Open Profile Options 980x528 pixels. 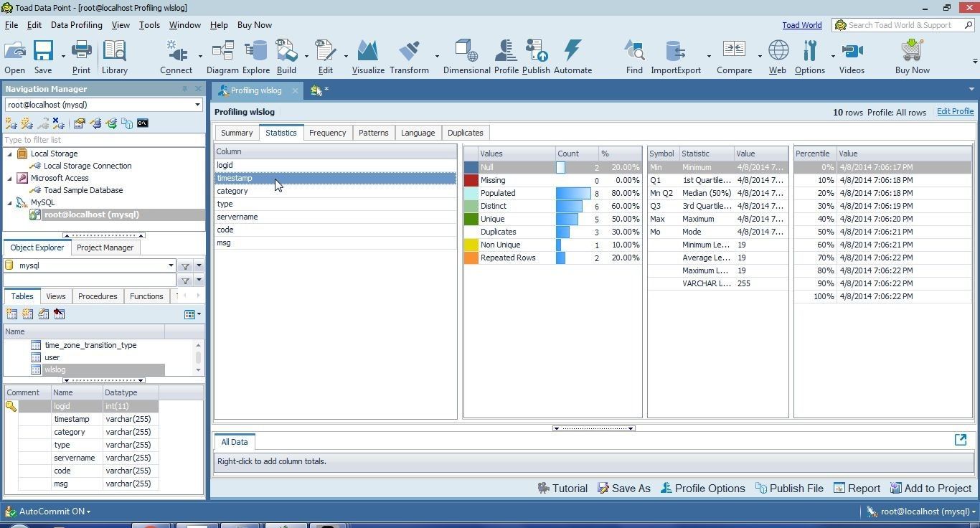point(702,489)
